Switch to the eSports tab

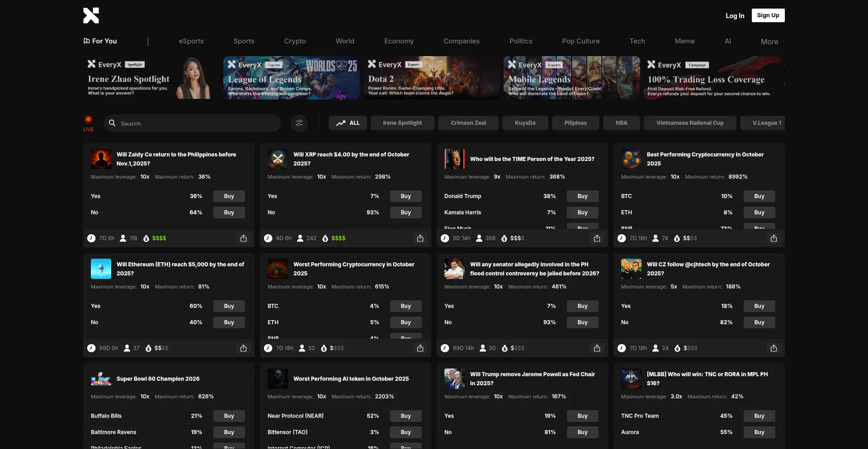[191, 41]
